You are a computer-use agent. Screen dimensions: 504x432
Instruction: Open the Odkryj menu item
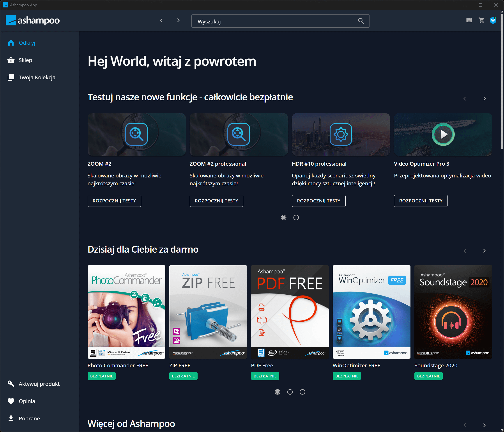click(x=39, y=43)
